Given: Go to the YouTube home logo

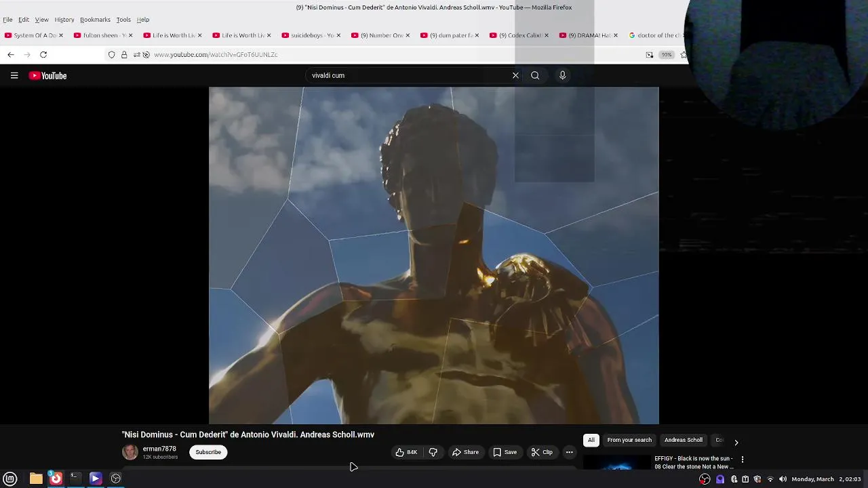Looking at the screenshot, I should point(47,76).
